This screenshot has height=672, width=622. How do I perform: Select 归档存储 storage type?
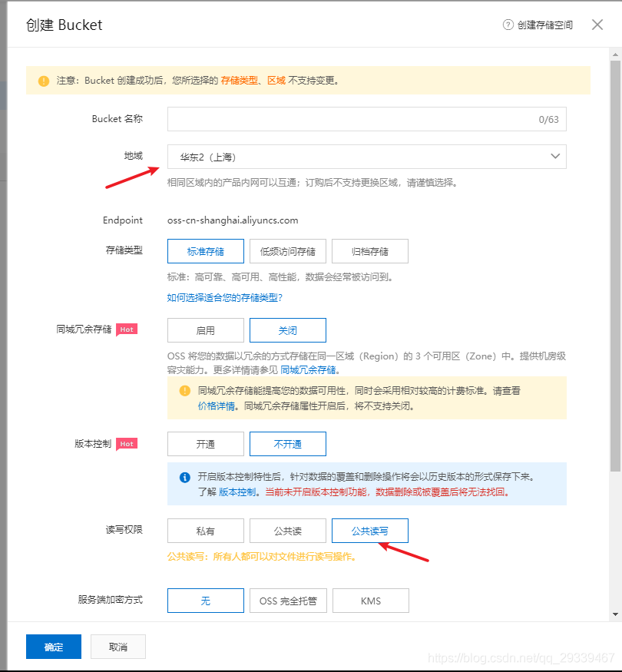coord(370,251)
